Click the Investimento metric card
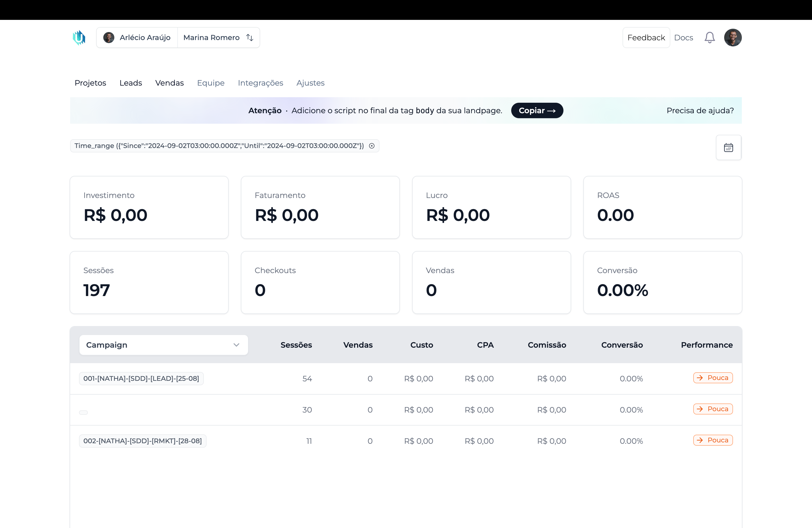 [x=149, y=207]
